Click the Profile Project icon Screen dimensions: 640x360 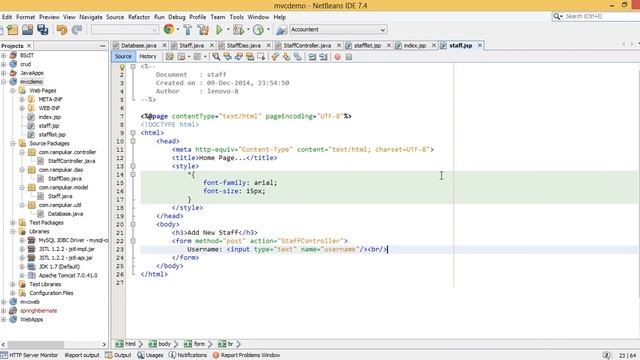tap(258, 30)
